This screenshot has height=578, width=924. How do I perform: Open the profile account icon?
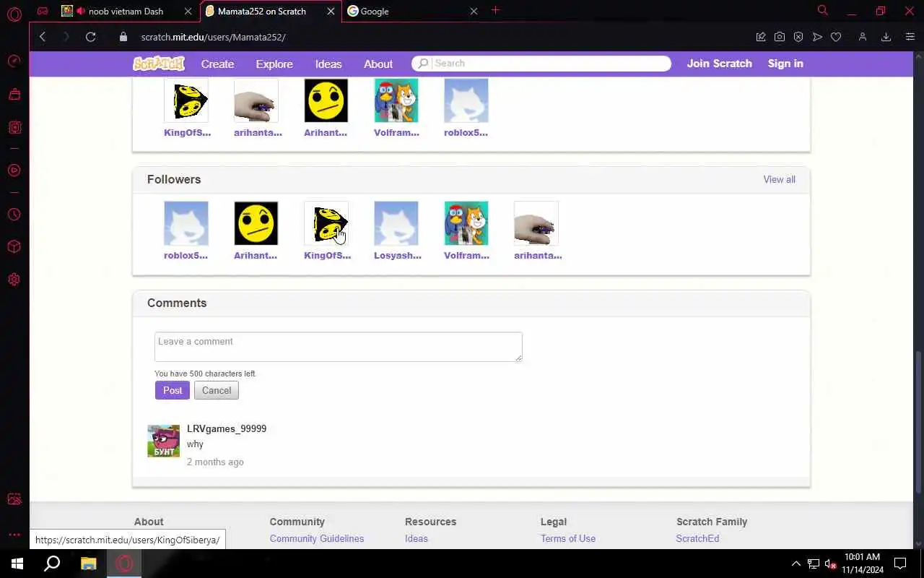click(x=862, y=37)
